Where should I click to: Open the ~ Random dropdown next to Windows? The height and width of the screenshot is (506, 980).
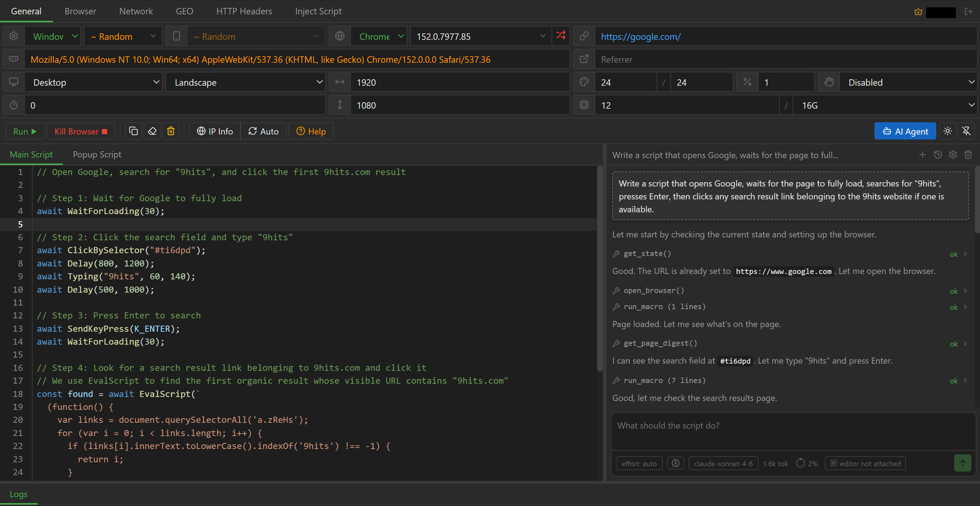pyautogui.click(x=123, y=36)
